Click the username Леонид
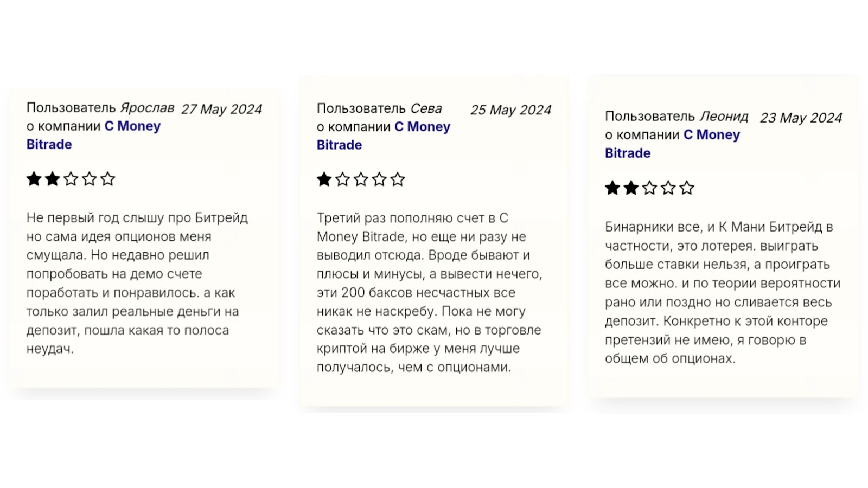The width and height of the screenshot is (868, 488). click(x=724, y=117)
